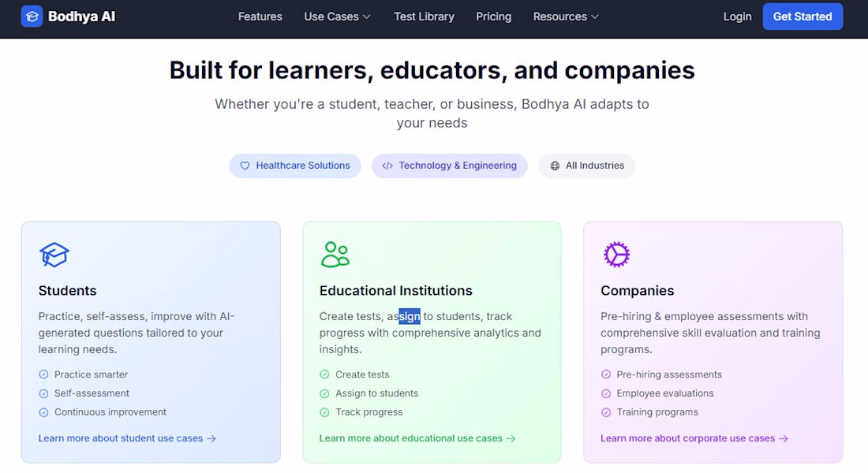Open Learn more about educational use cases
Image resolution: width=868 pixels, height=473 pixels.
417,438
